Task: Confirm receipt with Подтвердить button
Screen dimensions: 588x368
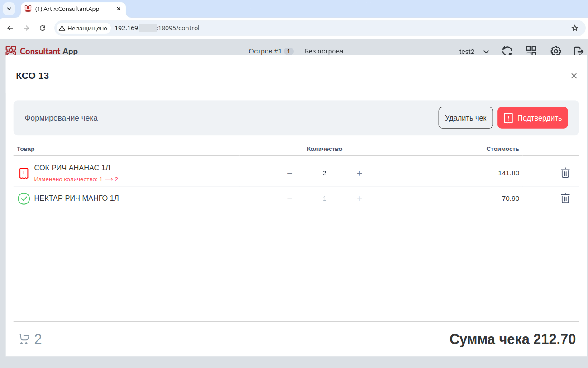Action: coord(532,118)
